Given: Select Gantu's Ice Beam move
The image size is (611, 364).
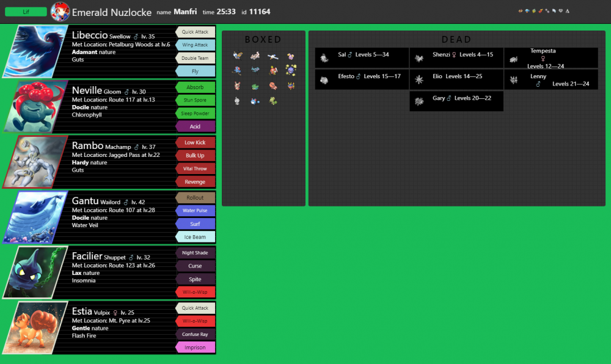Looking at the screenshot, I should [x=195, y=237].
